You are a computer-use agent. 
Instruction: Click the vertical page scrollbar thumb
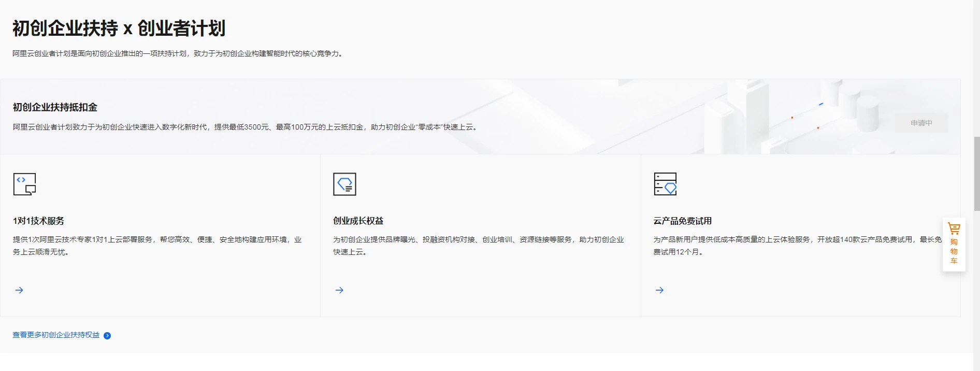[x=976, y=174]
